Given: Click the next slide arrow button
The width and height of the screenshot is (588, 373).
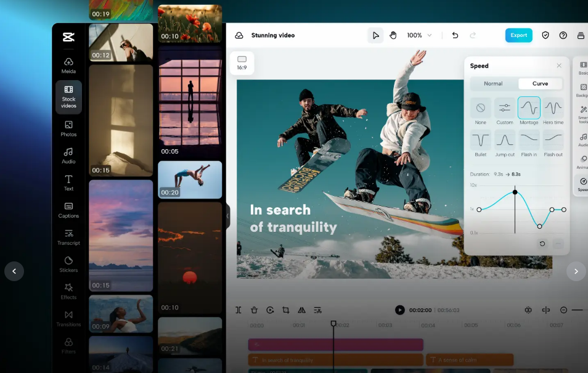Looking at the screenshot, I should point(576,271).
